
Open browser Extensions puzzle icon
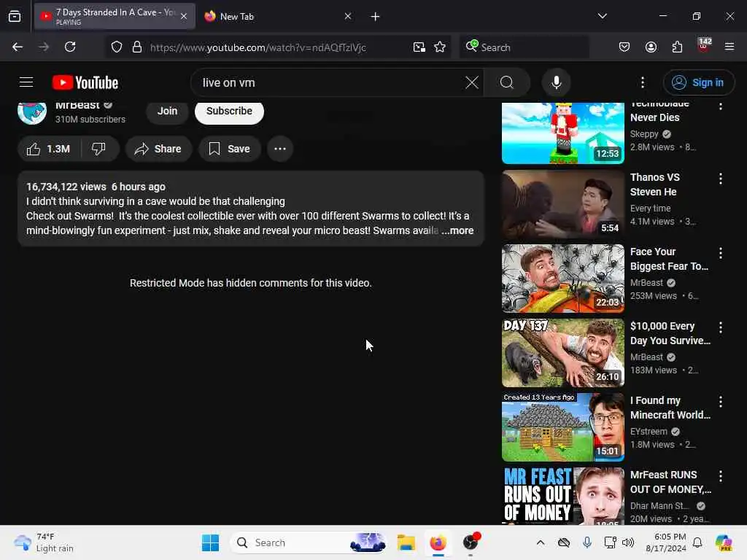pos(677,47)
